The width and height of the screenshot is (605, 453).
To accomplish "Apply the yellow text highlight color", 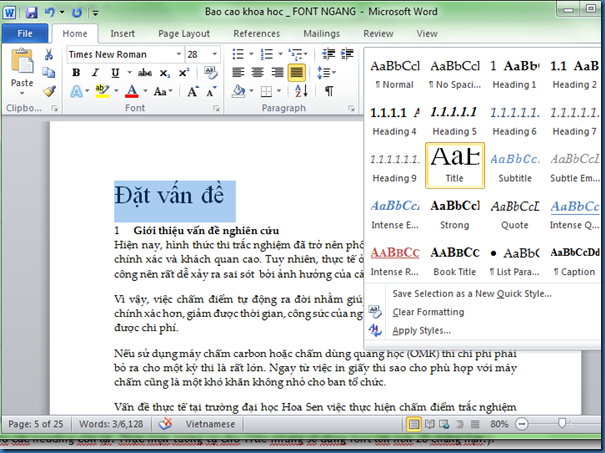I will coord(102,91).
